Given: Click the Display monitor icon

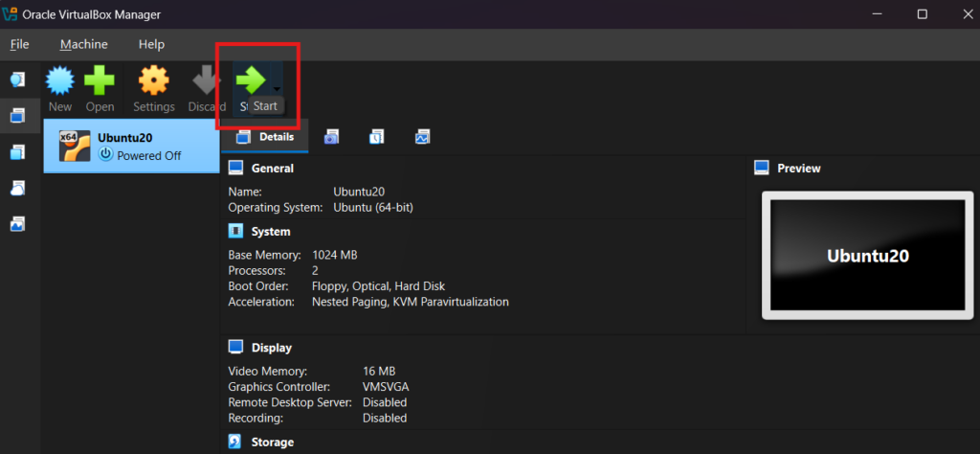Looking at the screenshot, I should pos(235,347).
